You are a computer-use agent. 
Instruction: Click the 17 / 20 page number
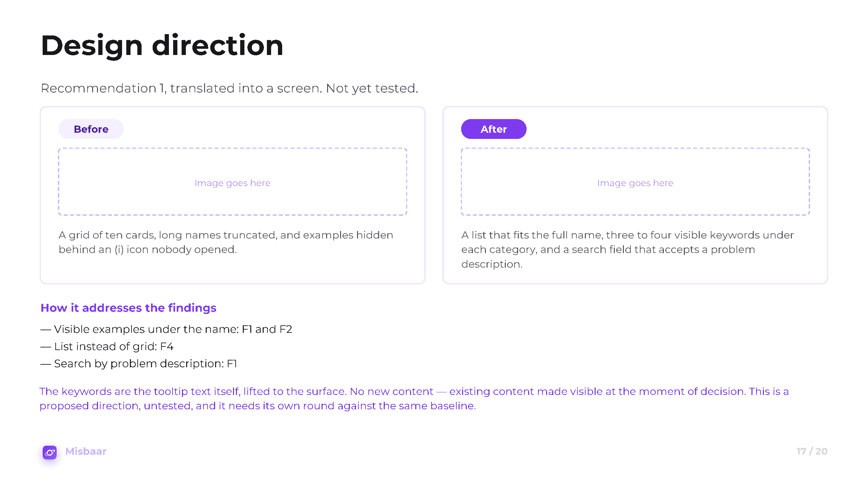[x=812, y=451]
